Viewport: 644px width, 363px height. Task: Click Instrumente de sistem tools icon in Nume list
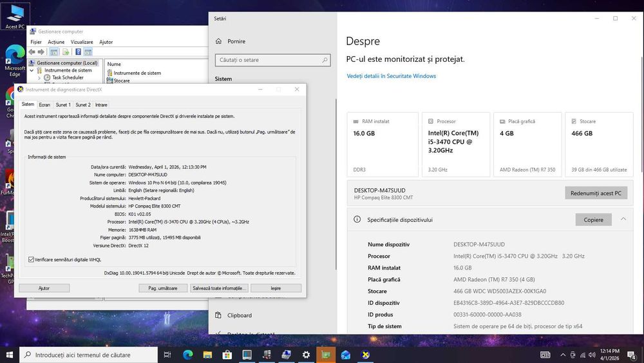[109, 73]
